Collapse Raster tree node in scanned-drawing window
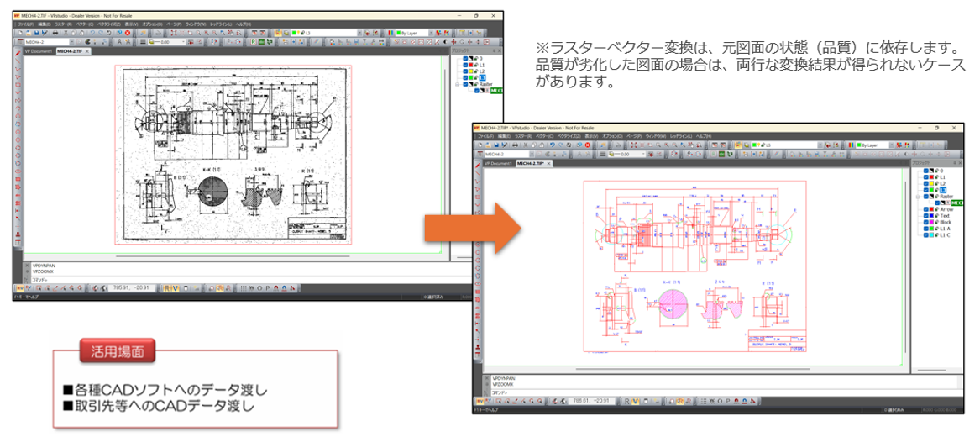 (x=457, y=84)
